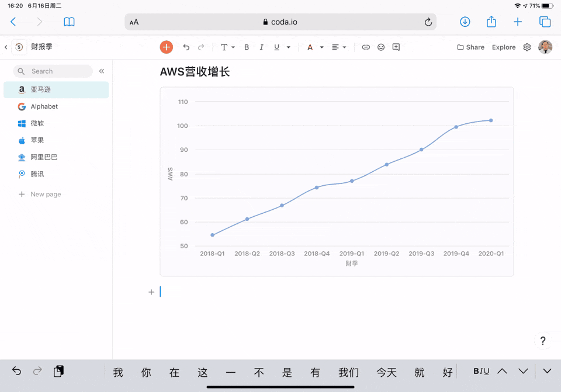561x392 pixels.
Task: Open text alignment dropdown
Action: pyautogui.click(x=339, y=47)
